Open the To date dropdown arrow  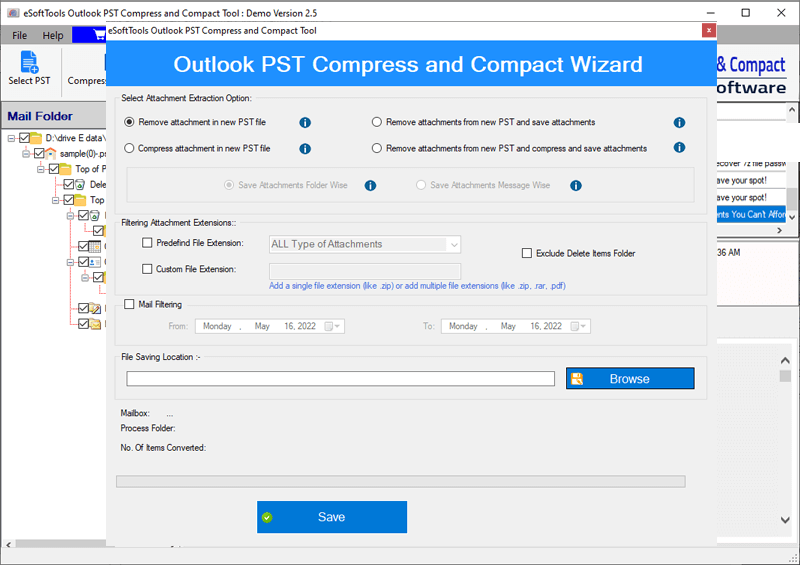[x=583, y=326]
